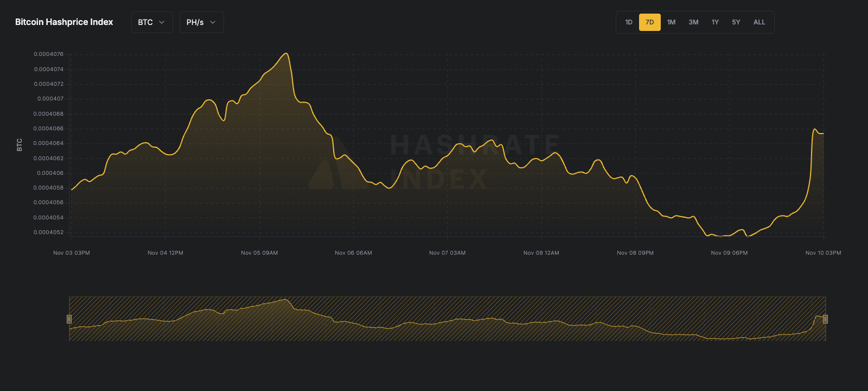The height and width of the screenshot is (391, 868).
Task: Click the right range navigator handle
Action: point(825,319)
